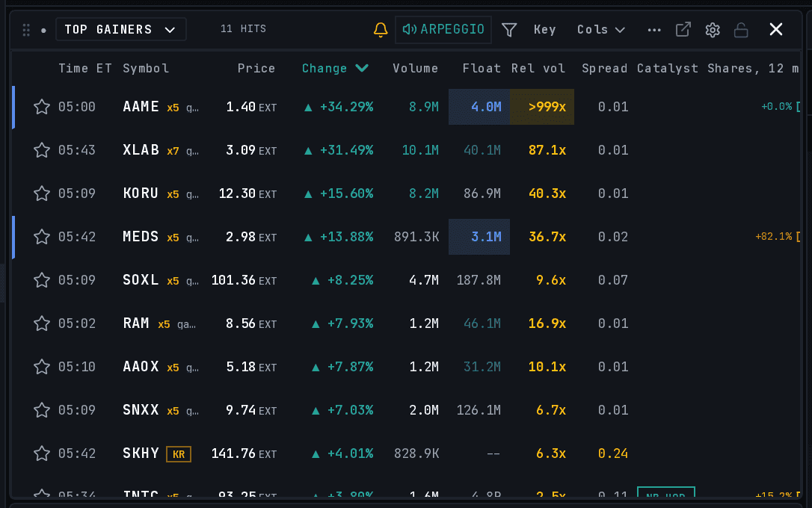
Task: Select the AAME symbol
Action: (141, 107)
